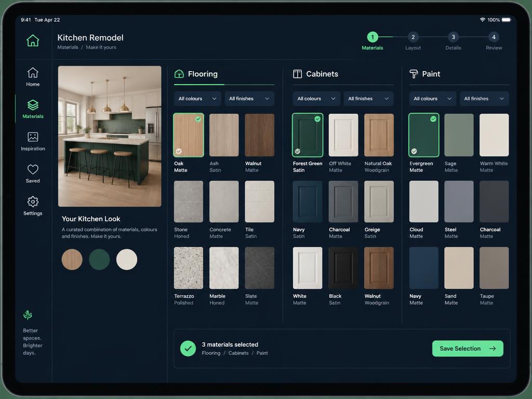Select Navy Satin cabinet
532x399 pixels.
point(308,202)
